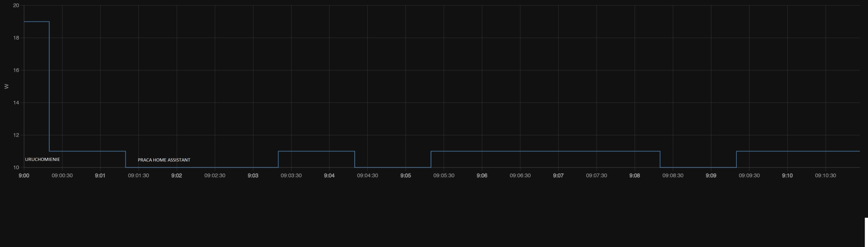Pick the 09:02:30 time axis label
868x247 pixels.
[215, 176]
